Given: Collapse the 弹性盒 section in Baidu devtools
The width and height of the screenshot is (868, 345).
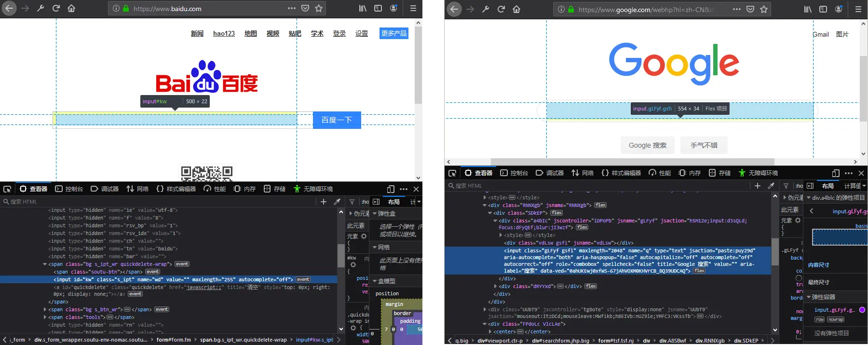Looking at the screenshot, I should [x=375, y=213].
